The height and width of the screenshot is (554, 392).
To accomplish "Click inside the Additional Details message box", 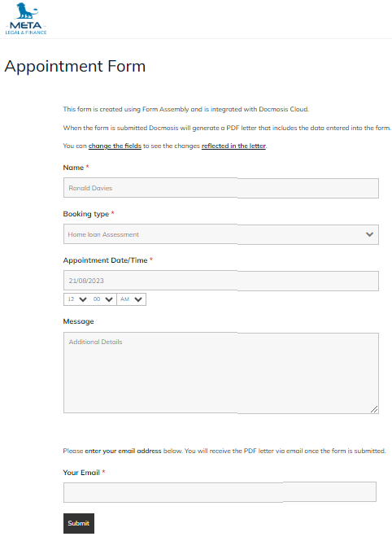I will tap(221, 373).
